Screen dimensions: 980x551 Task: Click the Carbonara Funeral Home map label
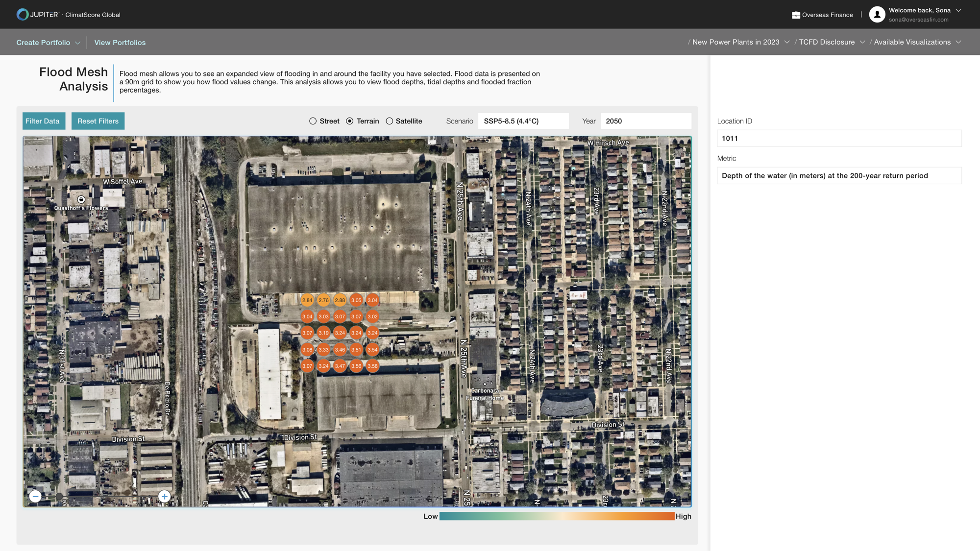(x=485, y=394)
